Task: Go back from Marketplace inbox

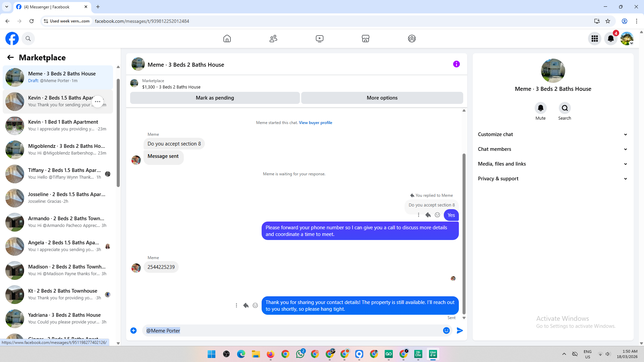Action: click(x=10, y=58)
